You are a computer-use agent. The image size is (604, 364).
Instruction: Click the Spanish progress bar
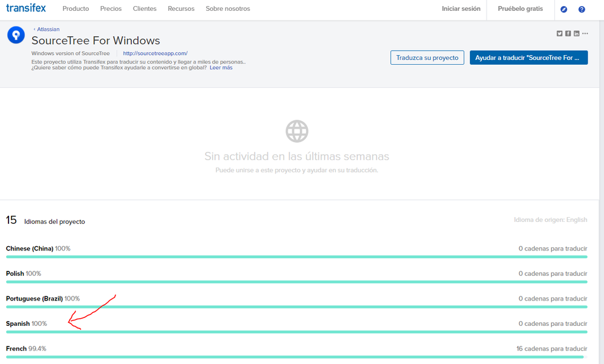tap(297, 332)
